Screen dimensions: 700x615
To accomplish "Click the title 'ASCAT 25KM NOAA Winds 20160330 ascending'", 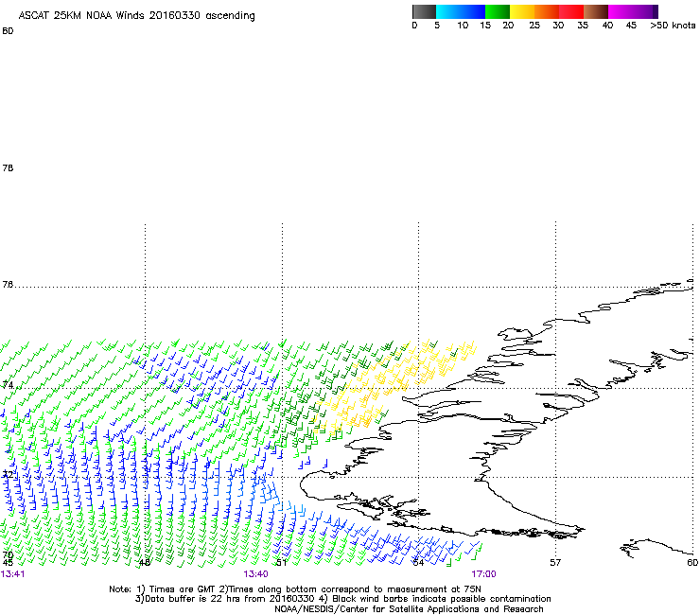I will (x=136, y=16).
